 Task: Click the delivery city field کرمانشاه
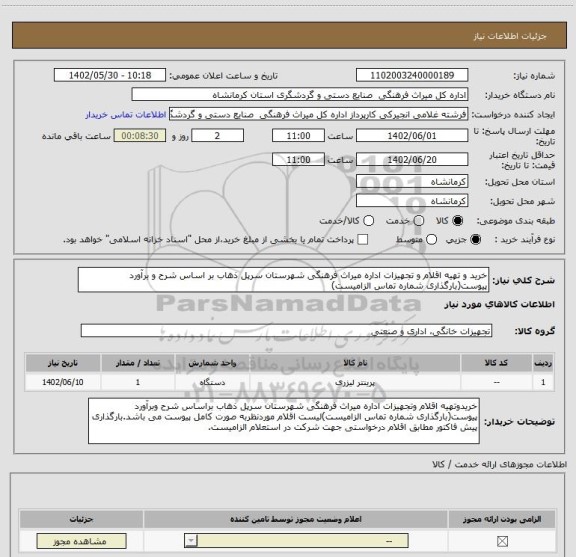(x=412, y=201)
